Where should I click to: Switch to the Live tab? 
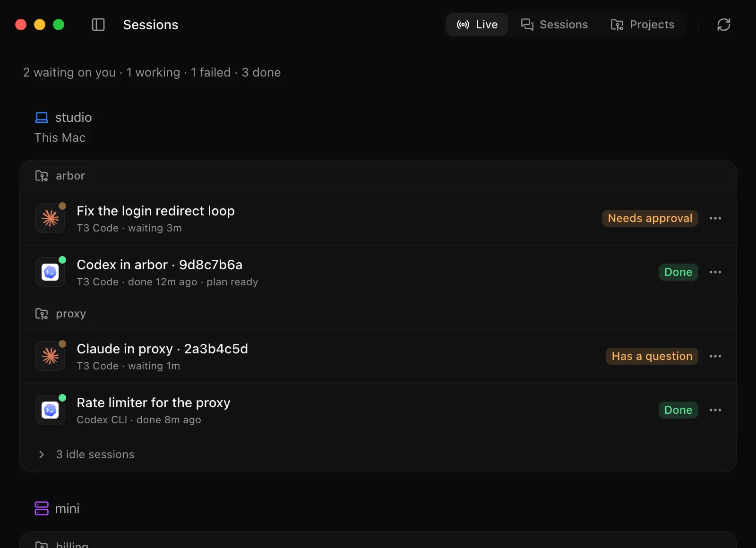[477, 25]
